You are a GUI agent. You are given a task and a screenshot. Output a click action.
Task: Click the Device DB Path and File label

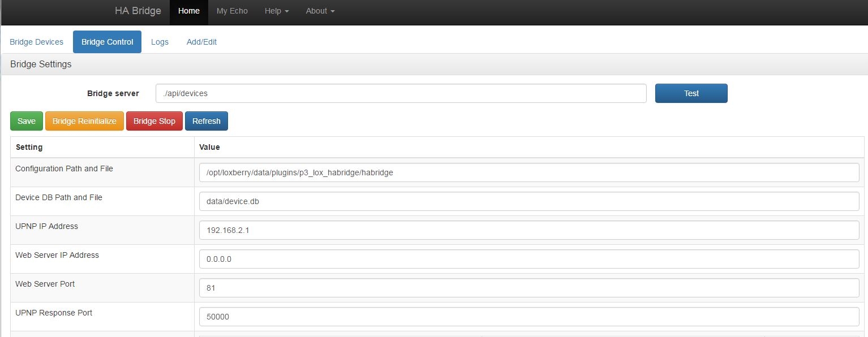59,197
